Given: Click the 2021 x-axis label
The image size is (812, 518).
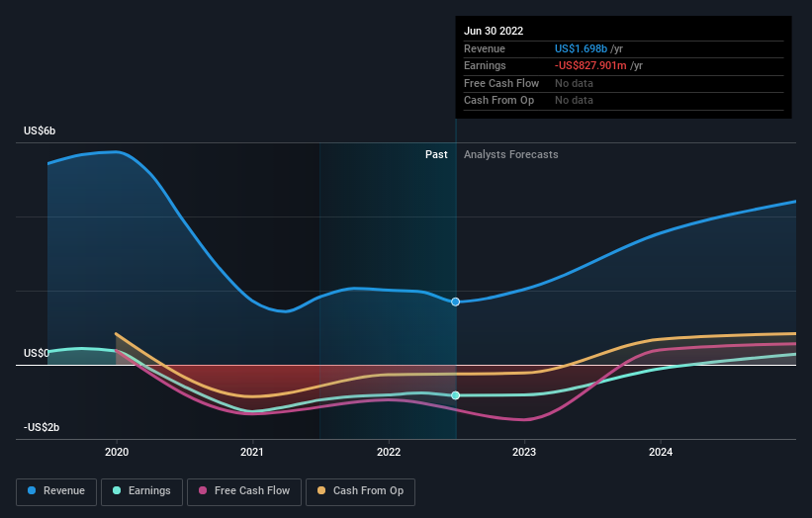Looking at the screenshot, I should pyautogui.click(x=251, y=452).
